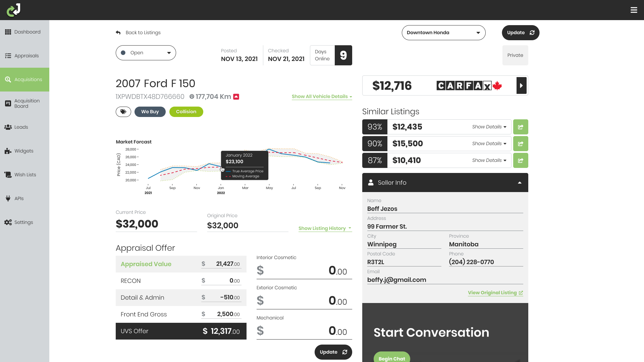This screenshot has width=644, height=362.
Task: Open the hamburger menu icon
Action: coord(634,10)
